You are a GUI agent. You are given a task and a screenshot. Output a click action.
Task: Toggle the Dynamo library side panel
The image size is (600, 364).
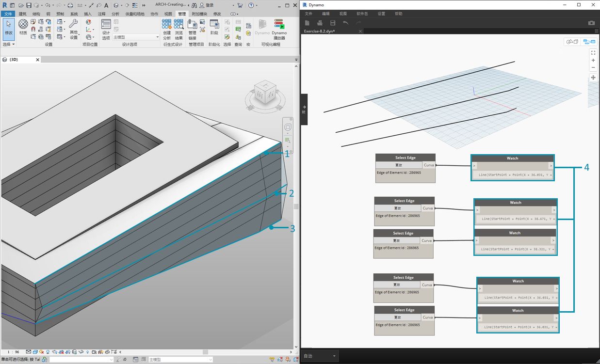[x=304, y=109]
